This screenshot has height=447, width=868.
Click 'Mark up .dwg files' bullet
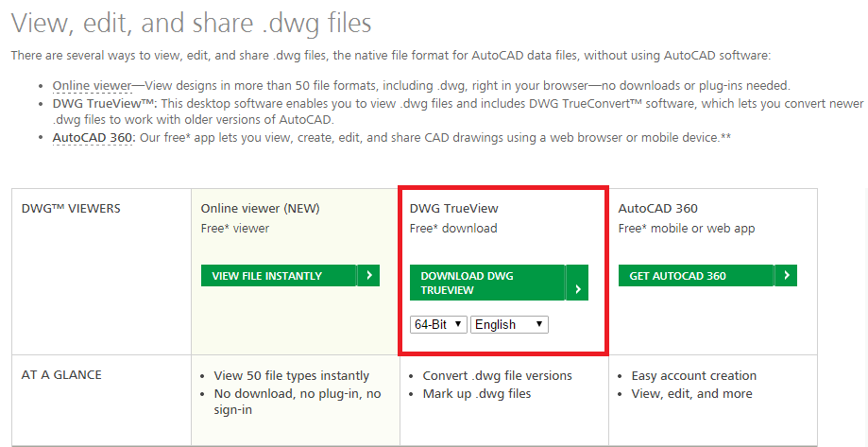[477, 394]
